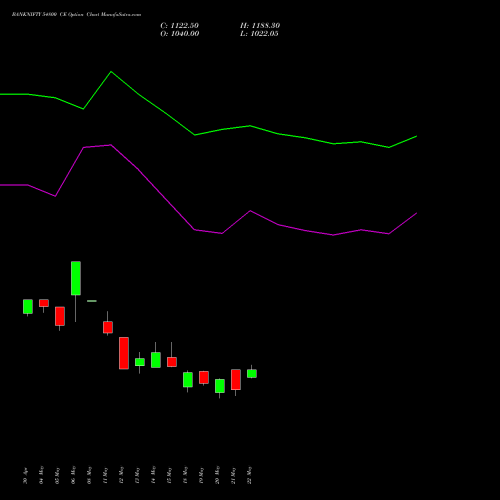Click the 20 May date label

point(218,475)
